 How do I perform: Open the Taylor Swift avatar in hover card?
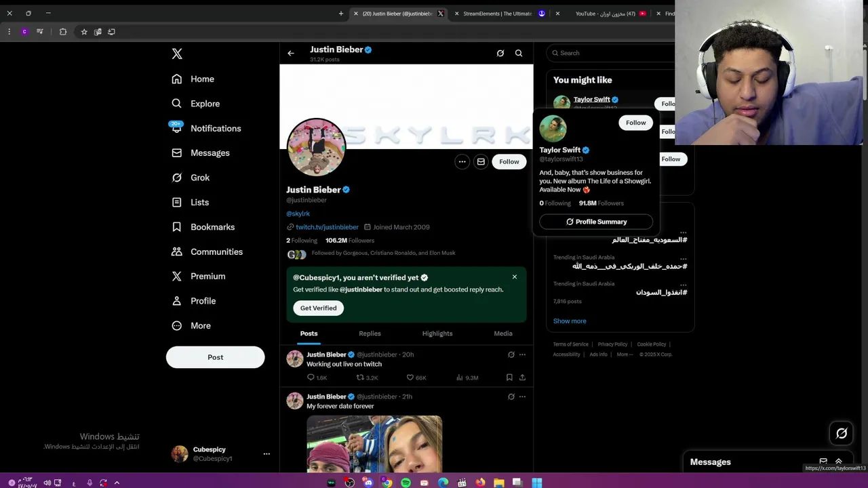(553, 128)
